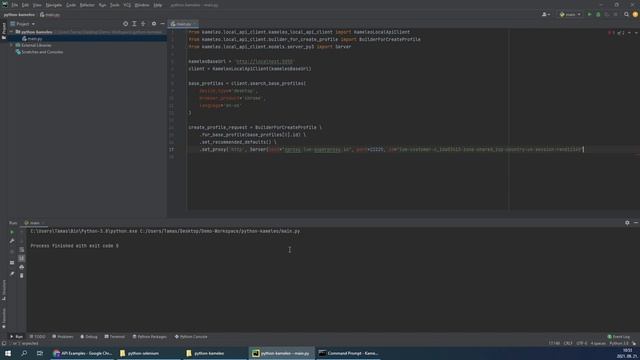Viewport: 640px width, 360px height.
Task: Hide the Project panel with minus icon
Action: 162,24
